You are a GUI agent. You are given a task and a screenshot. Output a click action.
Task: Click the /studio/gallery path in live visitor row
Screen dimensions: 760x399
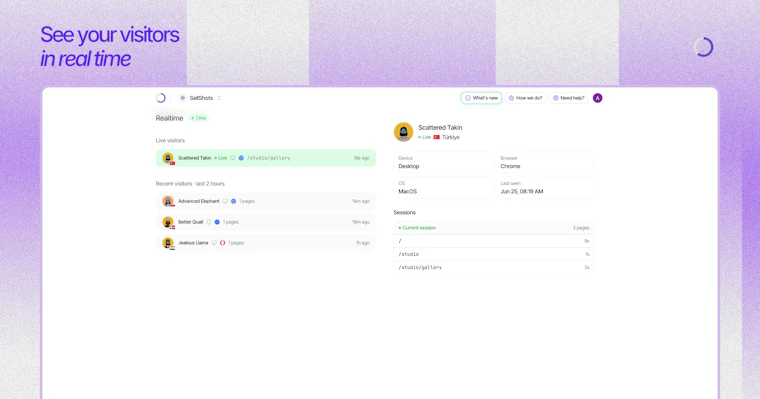click(x=269, y=158)
